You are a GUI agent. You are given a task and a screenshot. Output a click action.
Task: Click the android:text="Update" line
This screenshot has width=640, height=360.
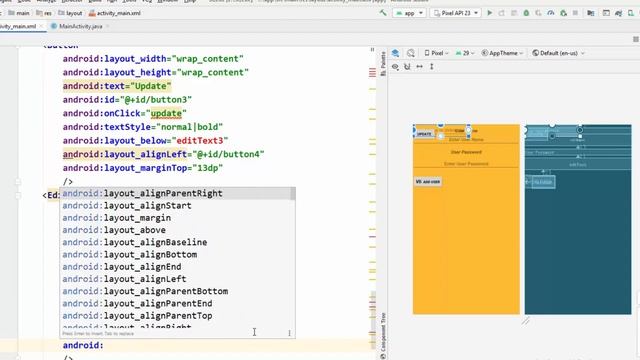pos(117,86)
